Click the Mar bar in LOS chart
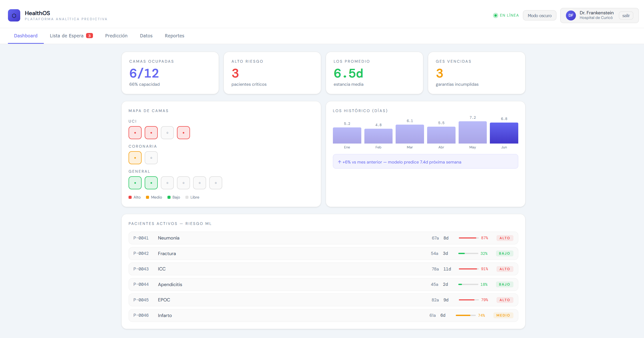The image size is (644, 338). [410, 134]
